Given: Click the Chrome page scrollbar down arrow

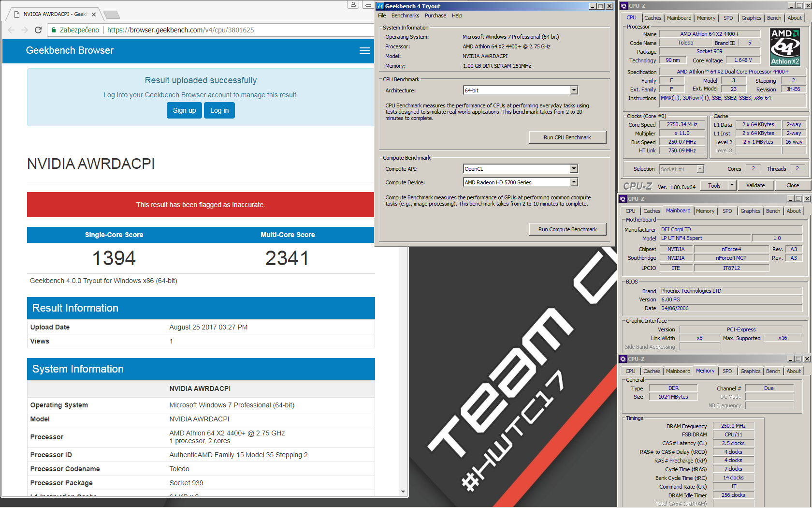Looking at the screenshot, I should 403,492.
